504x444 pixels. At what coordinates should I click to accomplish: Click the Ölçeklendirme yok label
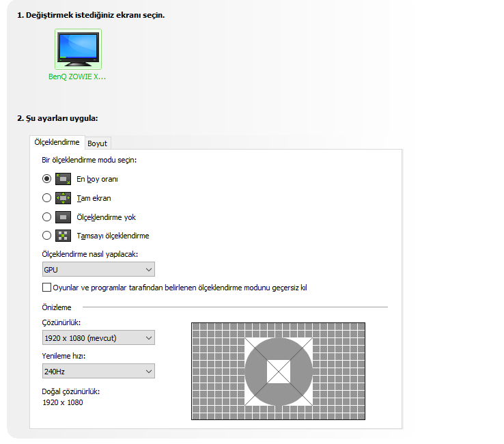tap(106, 217)
